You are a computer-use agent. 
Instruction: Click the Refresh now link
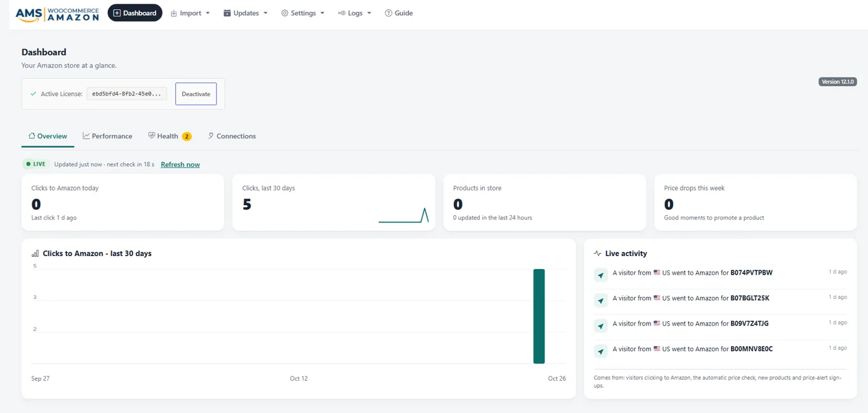pos(180,164)
